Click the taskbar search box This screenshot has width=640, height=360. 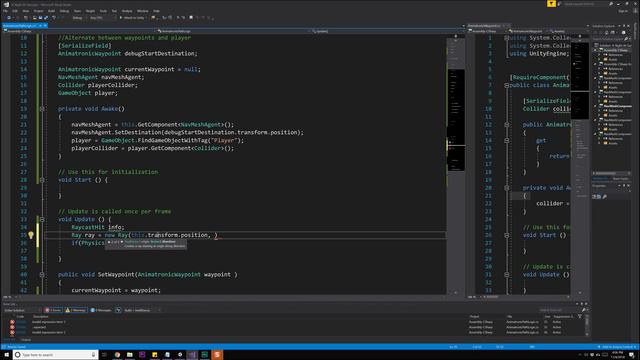pos(56,355)
